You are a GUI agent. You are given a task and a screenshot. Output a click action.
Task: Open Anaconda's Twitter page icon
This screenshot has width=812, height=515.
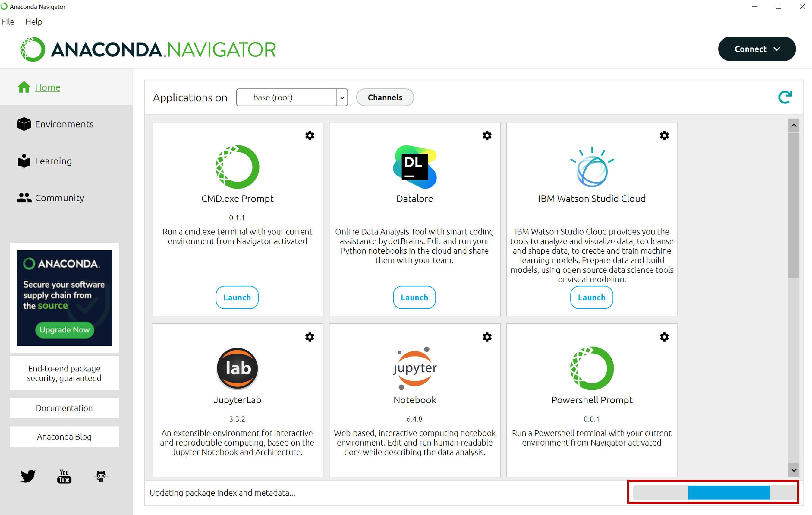28,476
